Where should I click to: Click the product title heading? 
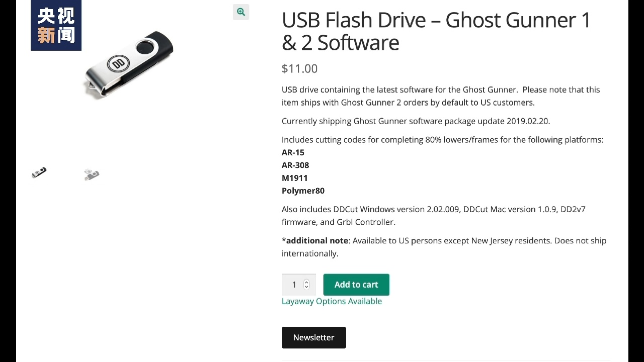point(436,31)
